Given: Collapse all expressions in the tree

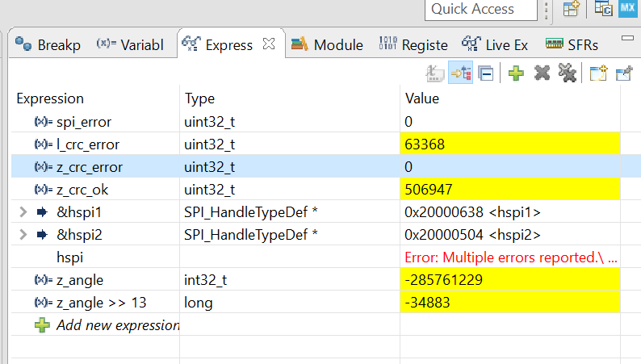Looking at the screenshot, I should [486, 73].
